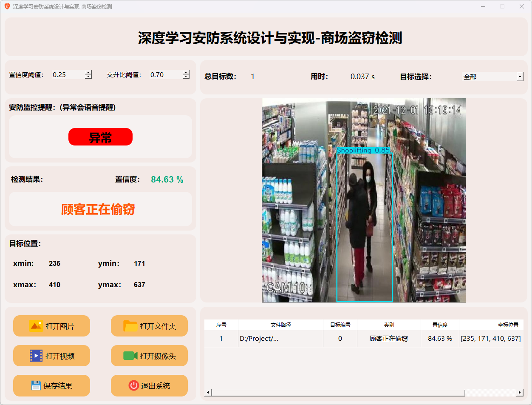Click the green camera icon for Open Camera

pyautogui.click(x=130, y=356)
